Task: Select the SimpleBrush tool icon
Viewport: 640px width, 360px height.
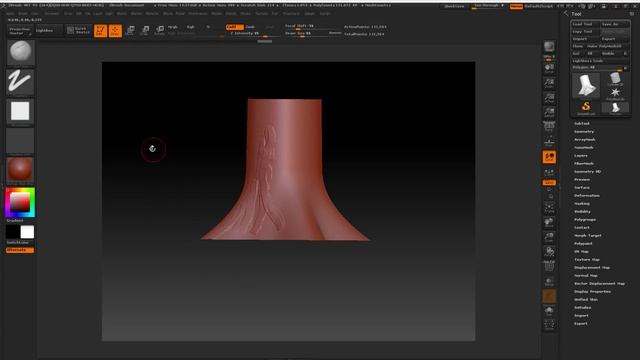Action: click(x=586, y=108)
